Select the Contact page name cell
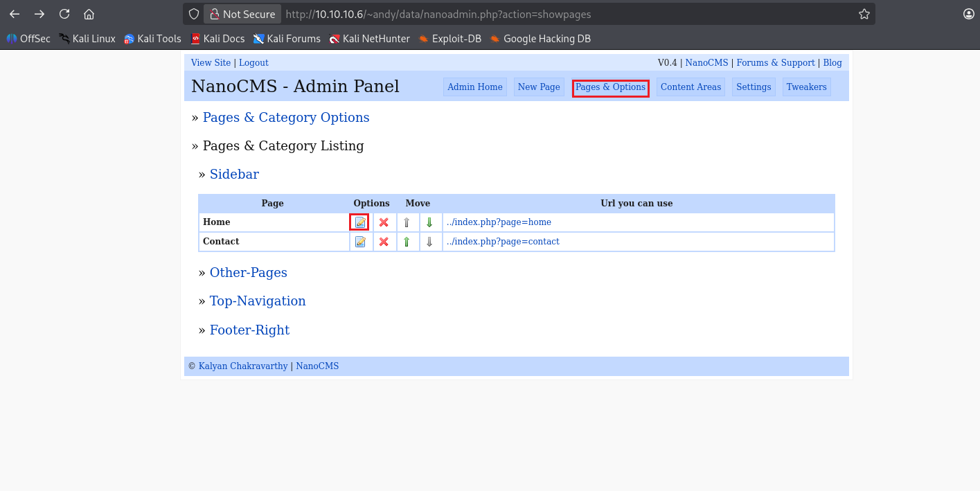Viewport: 980px width, 491px height. point(274,242)
